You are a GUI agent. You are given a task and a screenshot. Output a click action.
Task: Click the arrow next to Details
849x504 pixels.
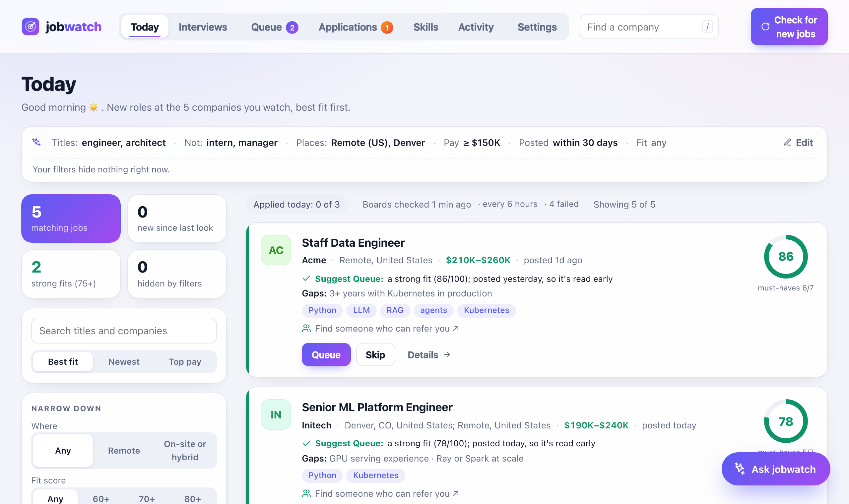coord(447,354)
